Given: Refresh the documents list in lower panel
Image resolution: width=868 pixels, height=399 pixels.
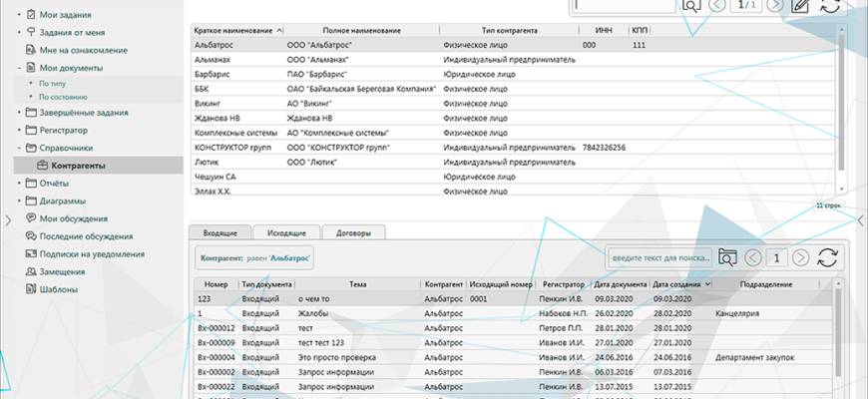Looking at the screenshot, I should (826, 257).
